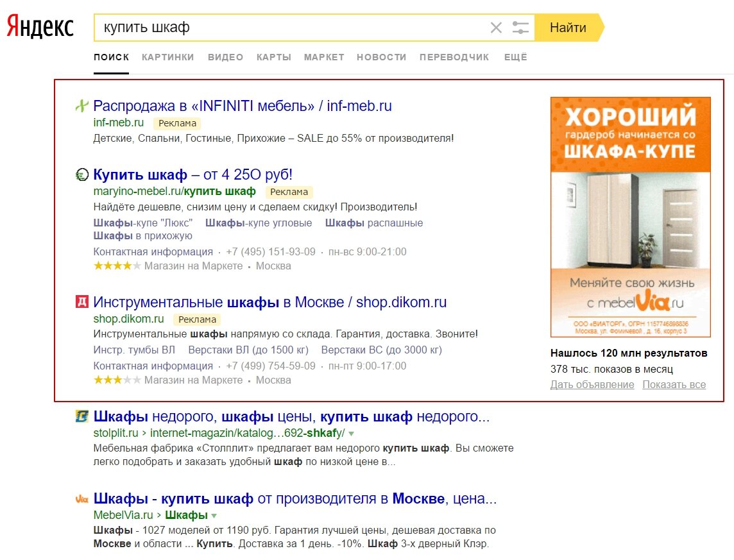The width and height of the screenshot is (734, 560).
Task: Click Дать объявление link
Action: pyautogui.click(x=592, y=385)
